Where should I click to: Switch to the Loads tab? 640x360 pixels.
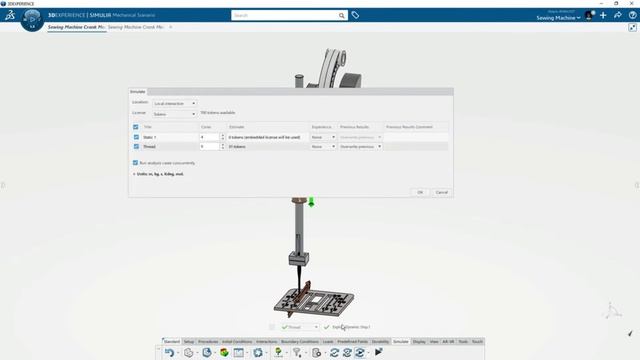tap(328, 342)
